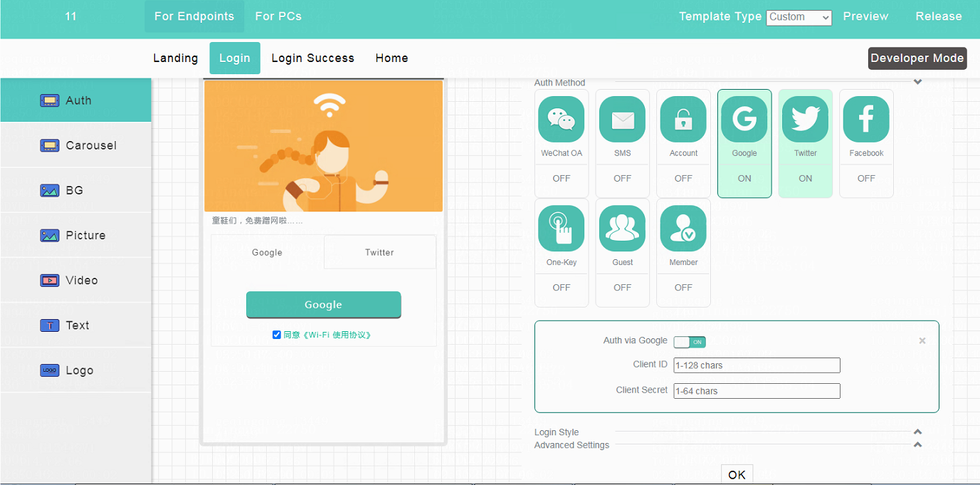This screenshot has width=980, height=485.
Task: Focus the Client Secret input field
Action: (757, 391)
